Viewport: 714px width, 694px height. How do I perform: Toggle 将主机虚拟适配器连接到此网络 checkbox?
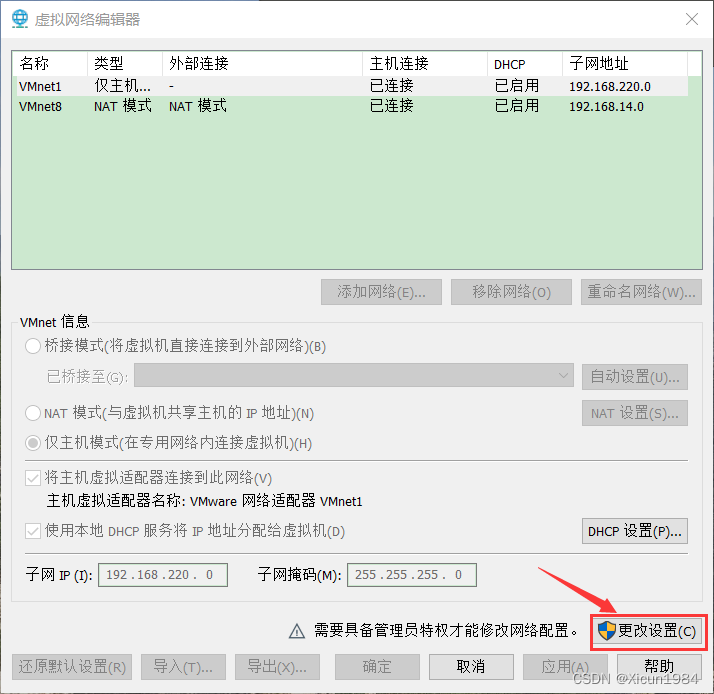[33, 478]
